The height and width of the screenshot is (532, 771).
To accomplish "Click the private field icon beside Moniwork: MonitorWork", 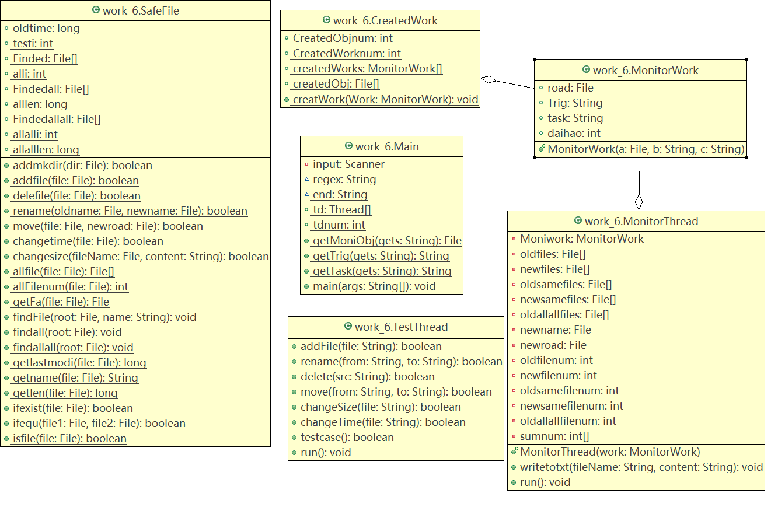I will click(514, 239).
